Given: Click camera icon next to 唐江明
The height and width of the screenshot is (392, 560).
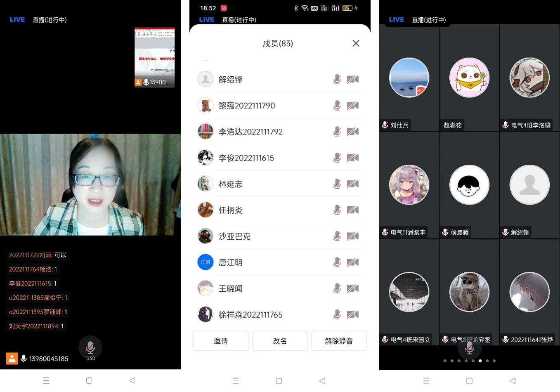Looking at the screenshot, I should [352, 262].
